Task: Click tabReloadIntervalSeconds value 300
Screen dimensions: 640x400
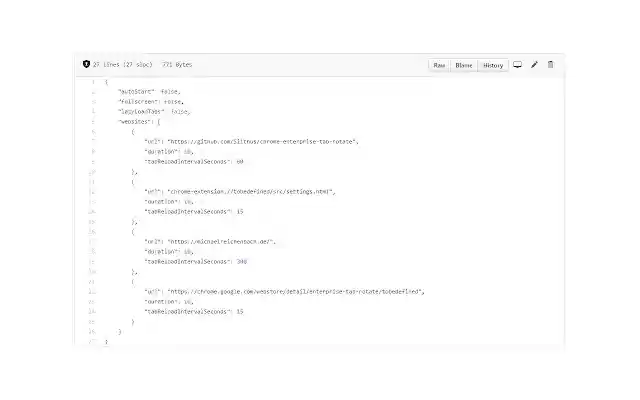Action: click(x=242, y=262)
